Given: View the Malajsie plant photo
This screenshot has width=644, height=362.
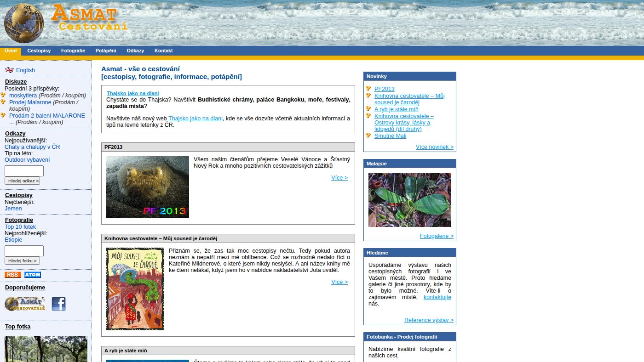Looking at the screenshot, I should tap(410, 200).
